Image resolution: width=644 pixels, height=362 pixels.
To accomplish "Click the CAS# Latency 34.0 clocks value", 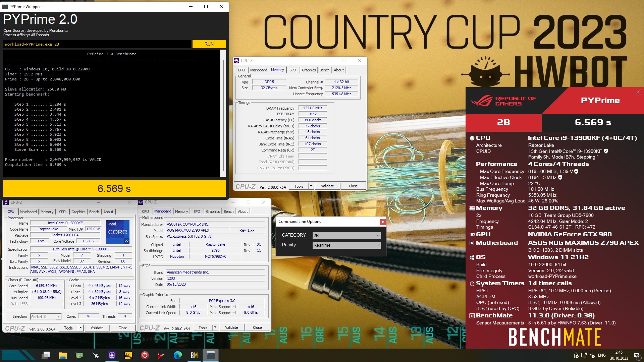I will [x=313, y=120].
